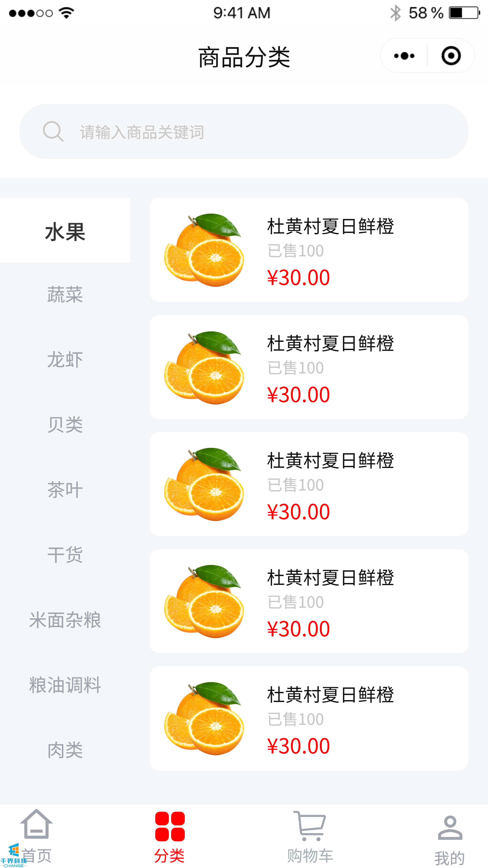488x868 pixels.
Task: Tap the first product's orange image
Action: (204, 250)
